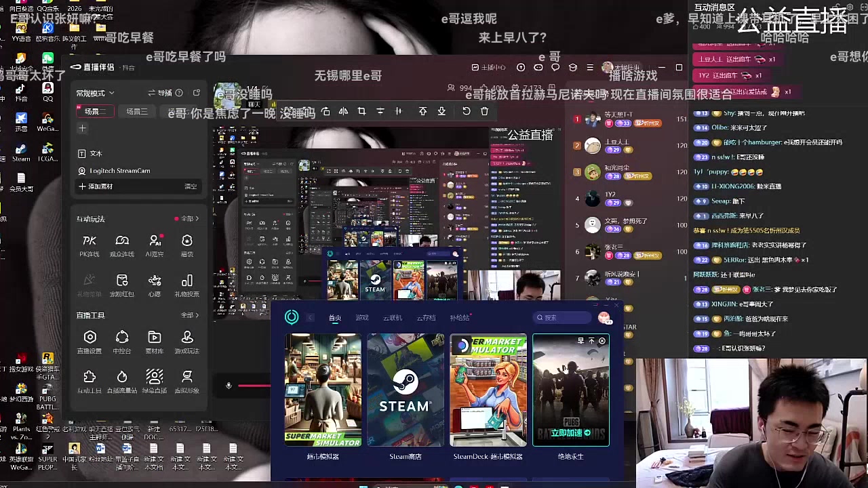Expand the 常规模式 mode dropdown
This screenshot has height=488, width=868.
95,93
